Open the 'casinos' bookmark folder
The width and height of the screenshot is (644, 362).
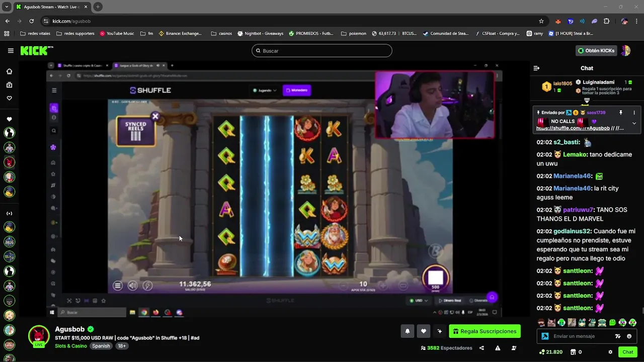coord(221,34)
